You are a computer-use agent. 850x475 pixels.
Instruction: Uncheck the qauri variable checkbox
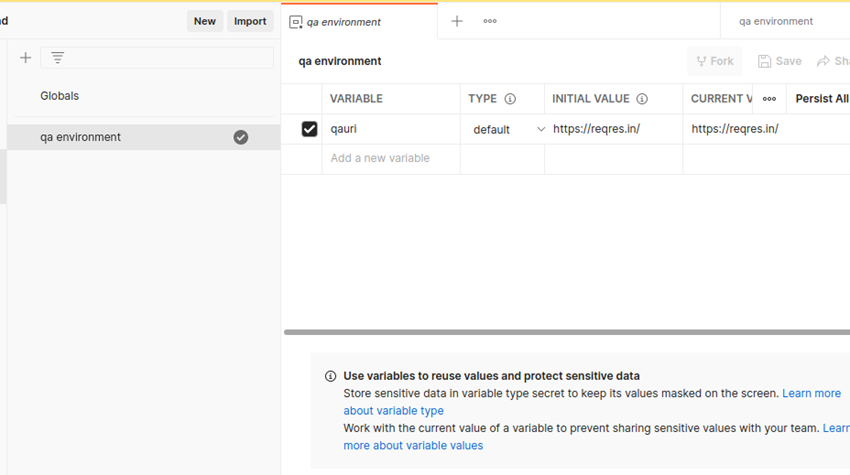pos(309,129)
